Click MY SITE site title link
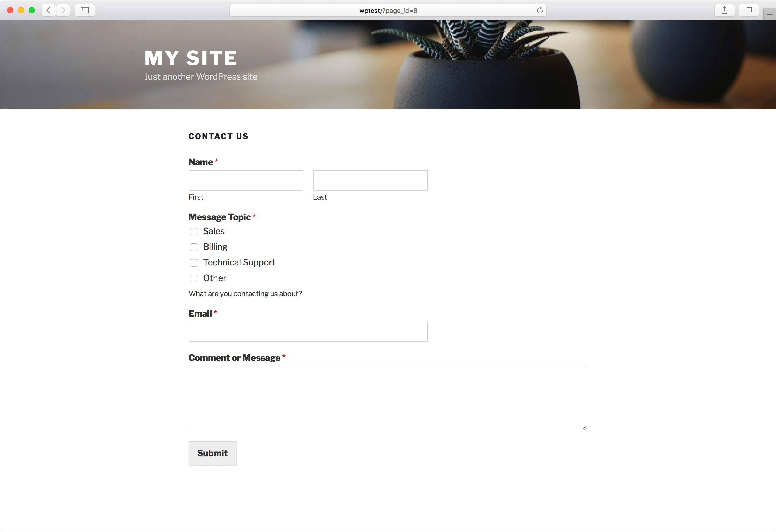Image resolution: width=776 pixels, height=532 pixels. (191, 57)
